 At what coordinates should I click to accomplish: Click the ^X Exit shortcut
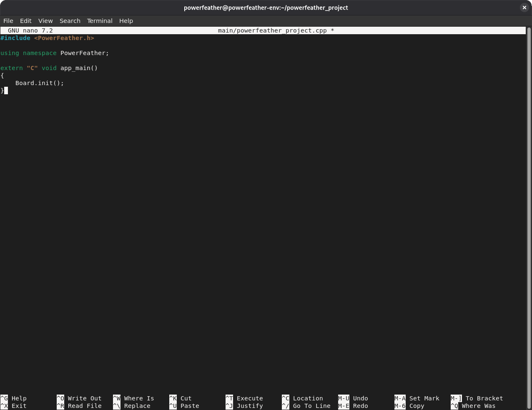pos(13,406)
